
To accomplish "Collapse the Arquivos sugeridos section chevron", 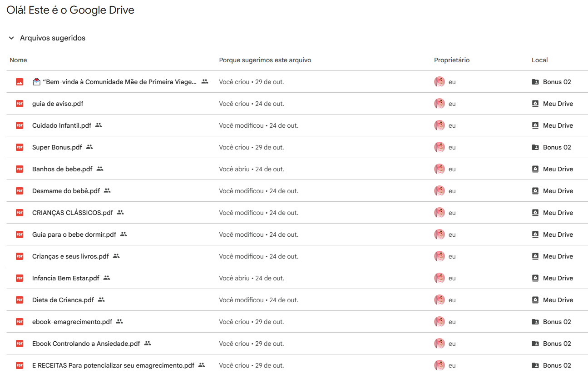I will pos(11,38).
